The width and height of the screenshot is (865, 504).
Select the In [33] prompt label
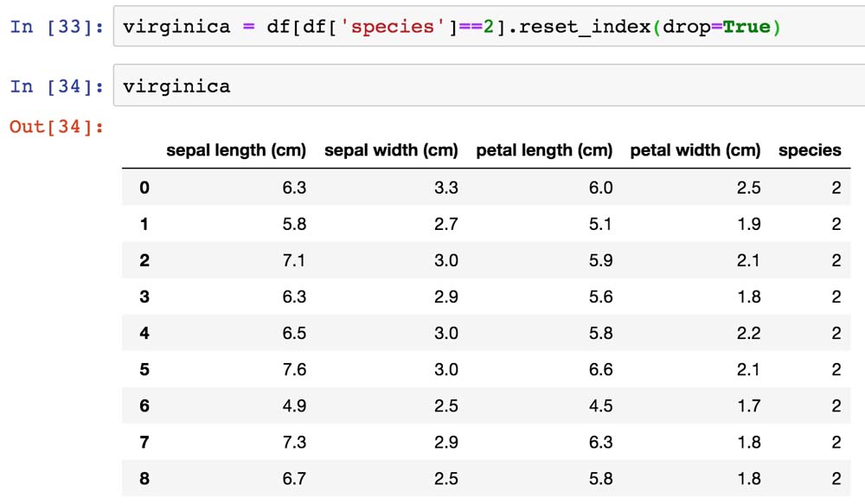click(56, 27)
